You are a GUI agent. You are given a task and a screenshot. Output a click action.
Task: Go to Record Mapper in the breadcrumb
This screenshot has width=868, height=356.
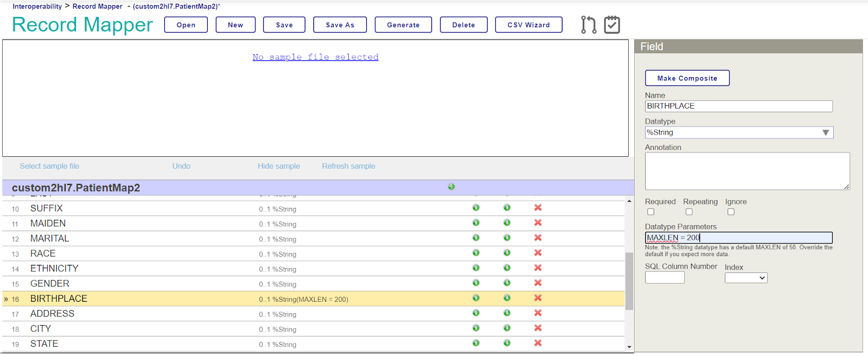coord(98,7)
